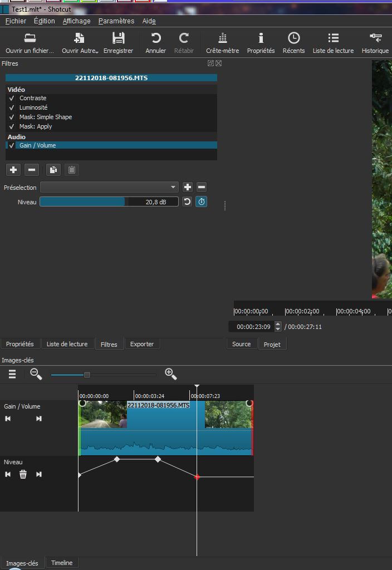Select the red keyframe on the Niveau curve
The image size is (392, 570).
coord(197,476)
